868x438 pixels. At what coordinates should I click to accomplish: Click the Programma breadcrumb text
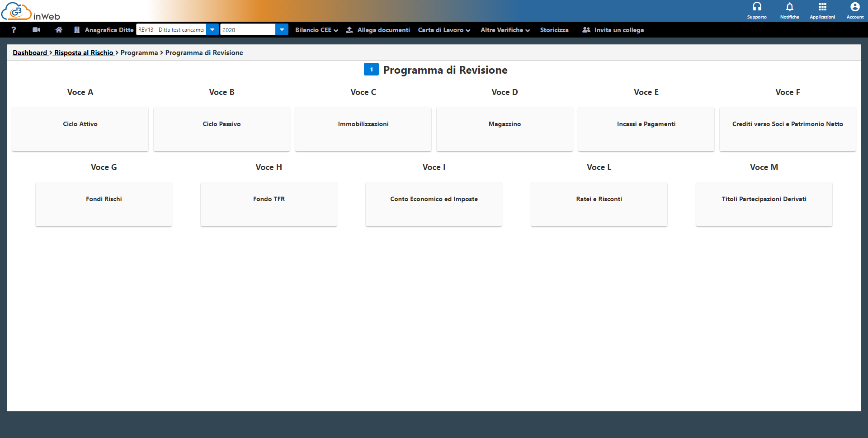coord(139,53)
